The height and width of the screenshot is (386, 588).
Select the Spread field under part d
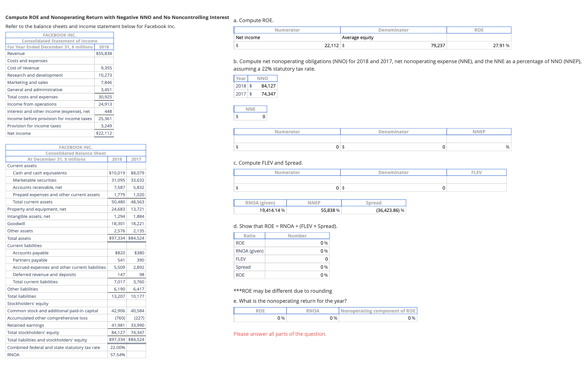tap(297, 267)
